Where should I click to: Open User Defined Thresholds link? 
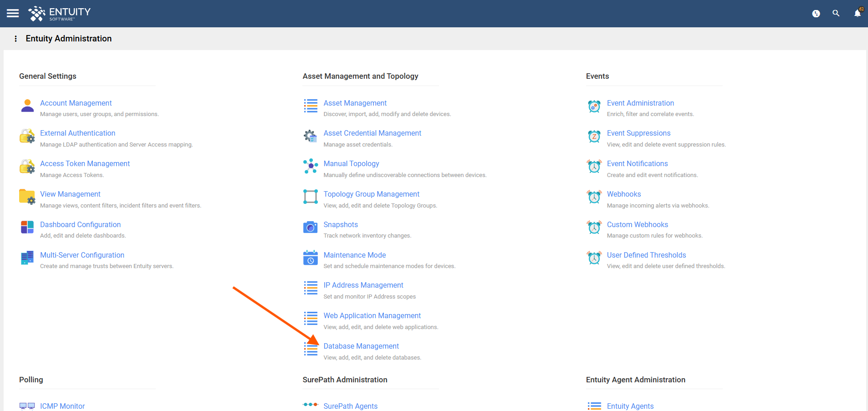[646, 255]
